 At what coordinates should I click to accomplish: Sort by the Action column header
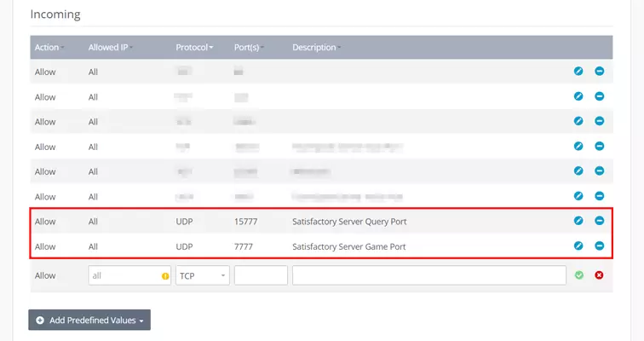[49, 47]
